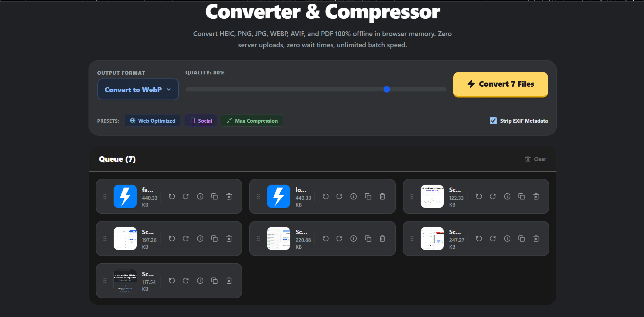Open the Convert to WebP dropdown
Image resolution: width=644 pixels, height=317 pixels.
pyautogui.click(x=138, y=89)
